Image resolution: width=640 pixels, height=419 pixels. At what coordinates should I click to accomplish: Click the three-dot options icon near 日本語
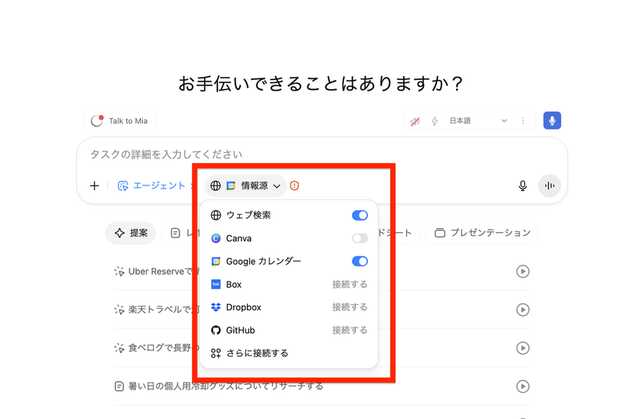click(522, 121)
